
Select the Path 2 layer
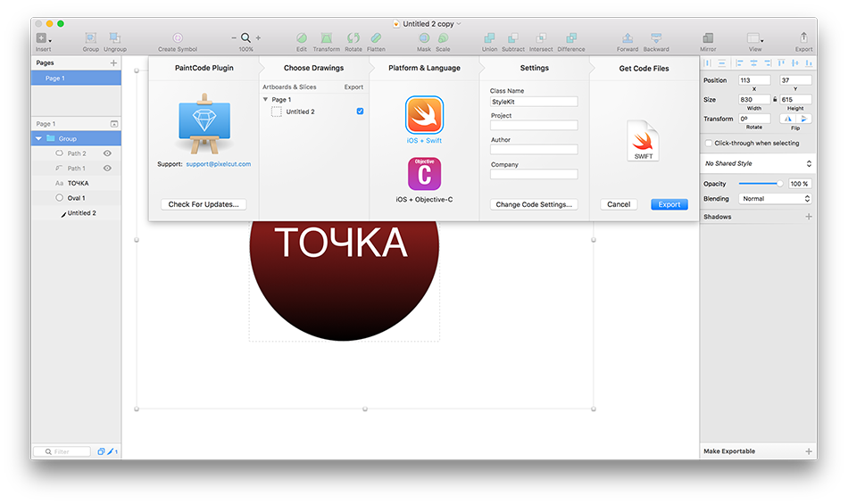pos(76,153)
